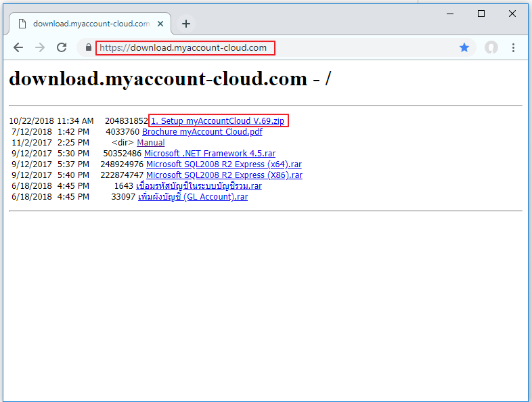
Task: Download Microsoft SQL2008 R2 Express (x64).rar
Action: tap(224, 164)
